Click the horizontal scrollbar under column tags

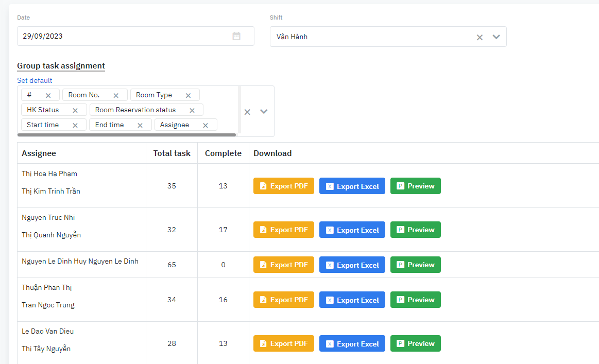pos(126,135)
